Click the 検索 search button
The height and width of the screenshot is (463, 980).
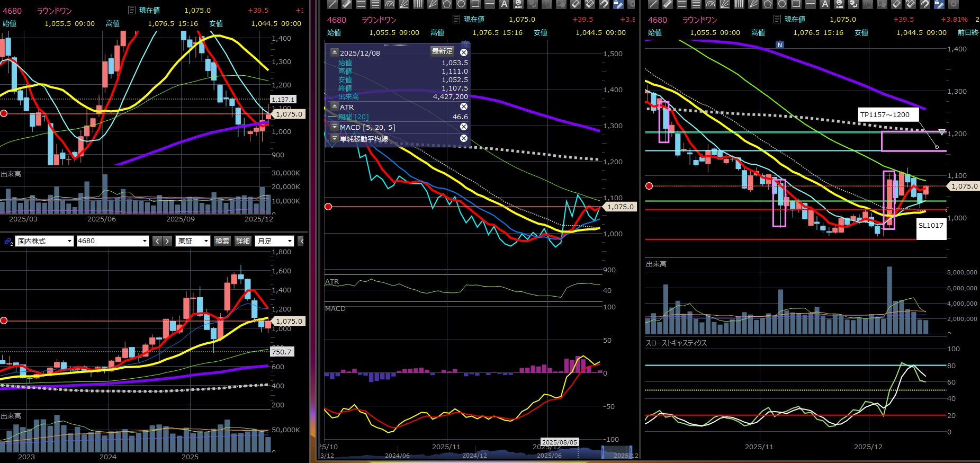click(x=222, y=241)
